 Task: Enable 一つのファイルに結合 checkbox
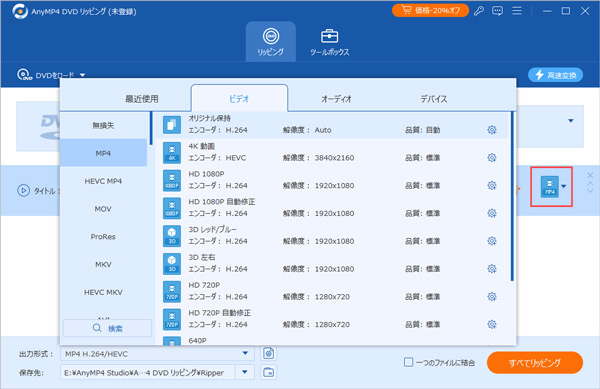(408, 362)
